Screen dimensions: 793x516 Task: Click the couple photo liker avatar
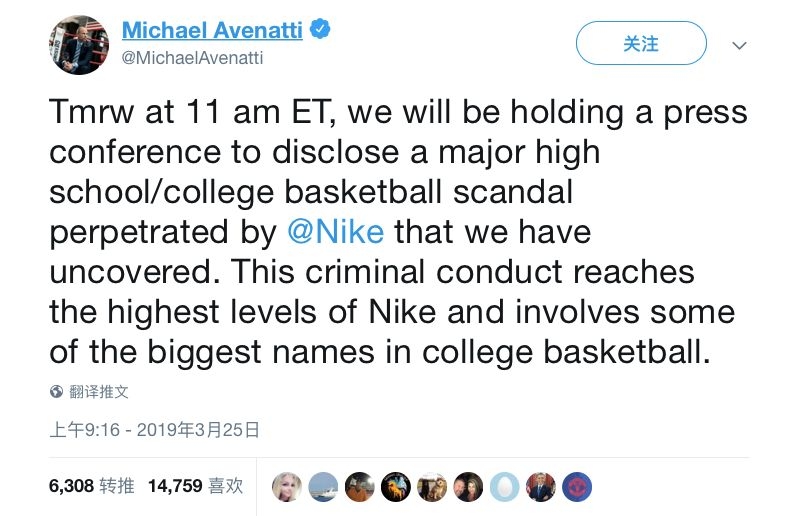pos(468,486)
